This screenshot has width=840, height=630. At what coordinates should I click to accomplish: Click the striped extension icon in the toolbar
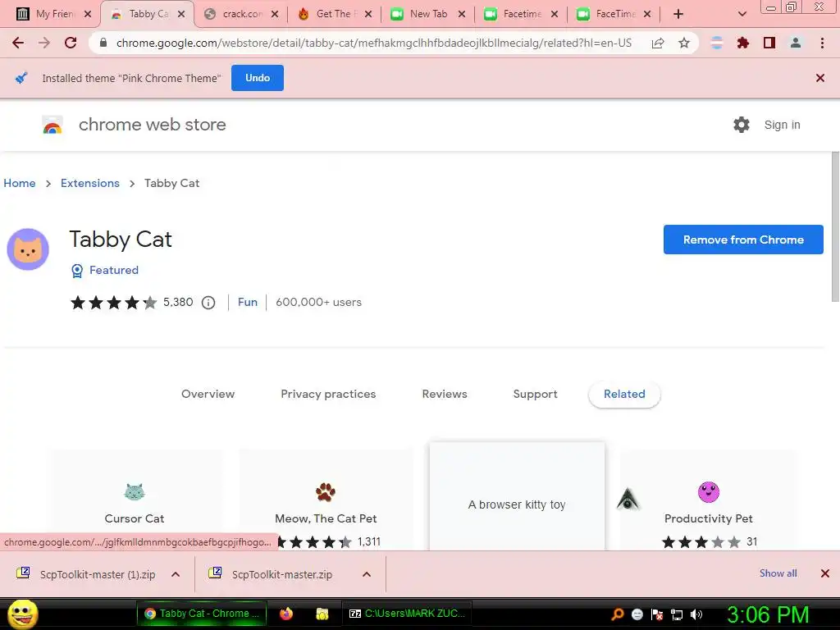(717, 43)
